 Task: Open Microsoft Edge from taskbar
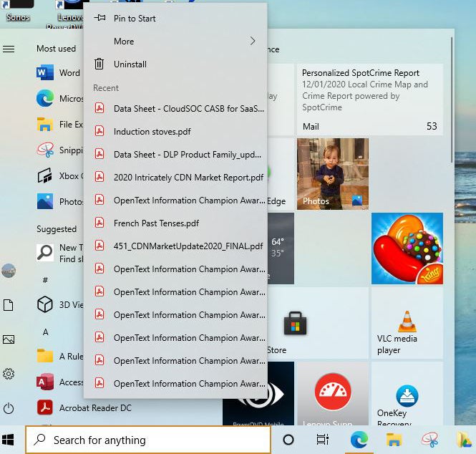[x=359, y=440]
